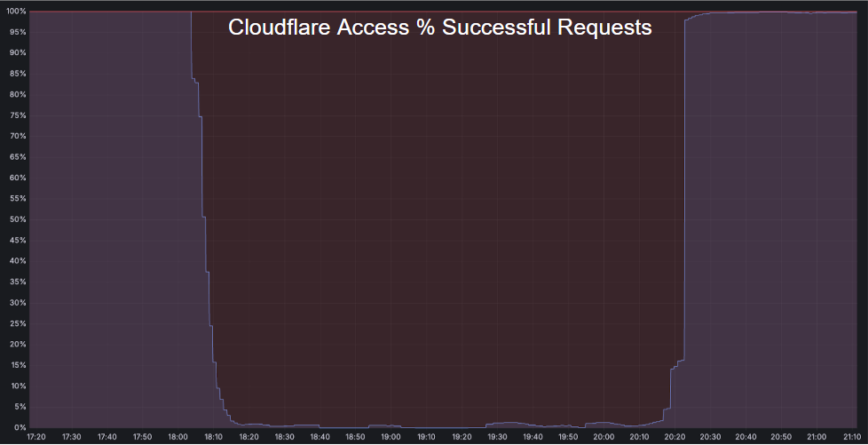Select the 21:00 time axis label
This screenshot has height=445, width=868.
(817, 437)
